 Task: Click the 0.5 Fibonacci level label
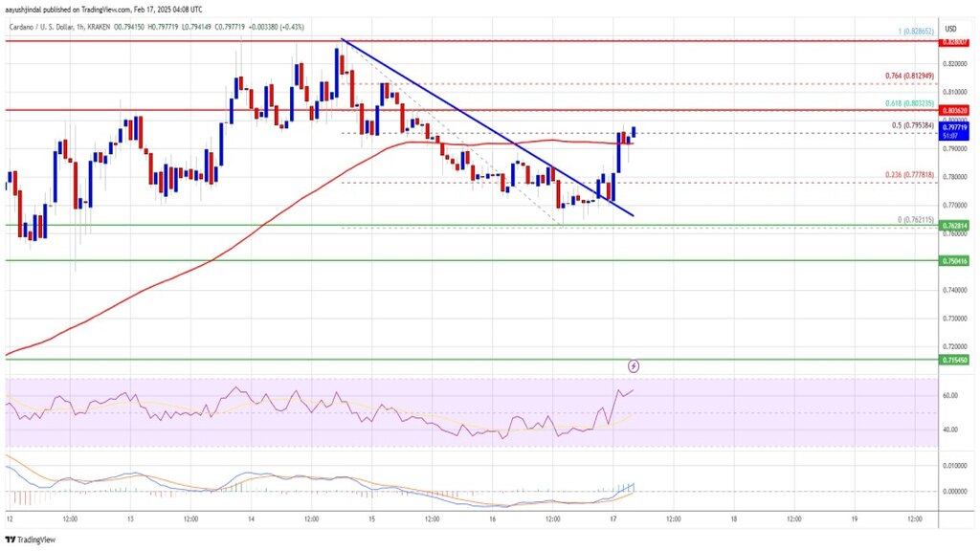coord(912,125)
